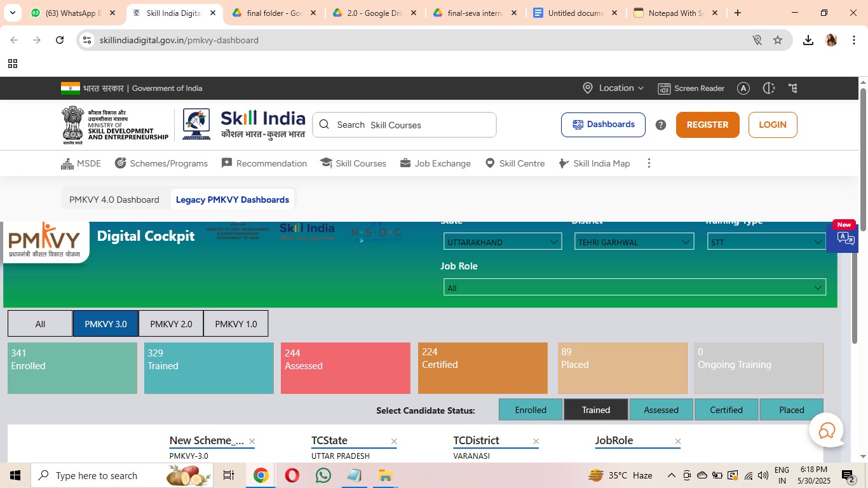The width and height of the screenshot is (868, 488).
Task: Expand the Job Role dropdown
Action: (x=635, y=288)
